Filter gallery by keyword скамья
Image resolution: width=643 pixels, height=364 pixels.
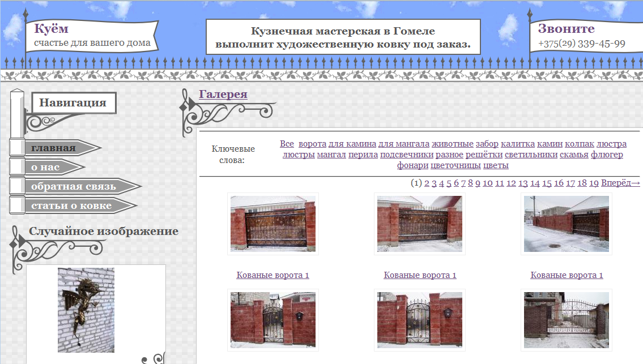574,155
